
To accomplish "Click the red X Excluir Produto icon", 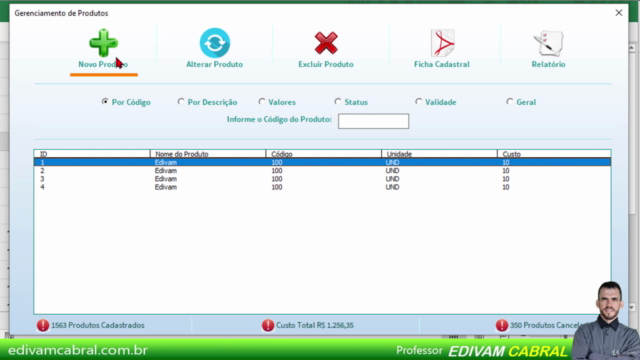I will pyautogui.click(x=326, y=43).
